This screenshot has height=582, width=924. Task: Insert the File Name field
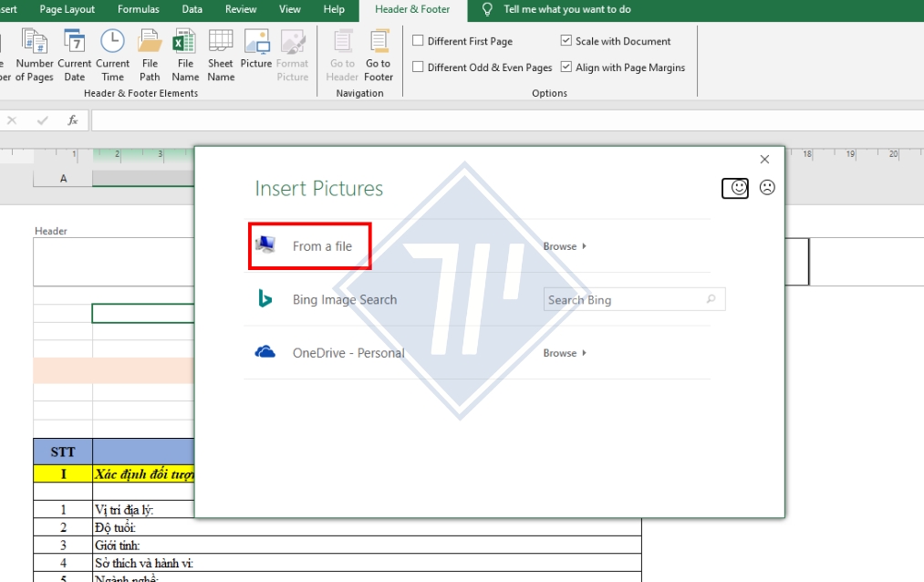coord(185,55)
